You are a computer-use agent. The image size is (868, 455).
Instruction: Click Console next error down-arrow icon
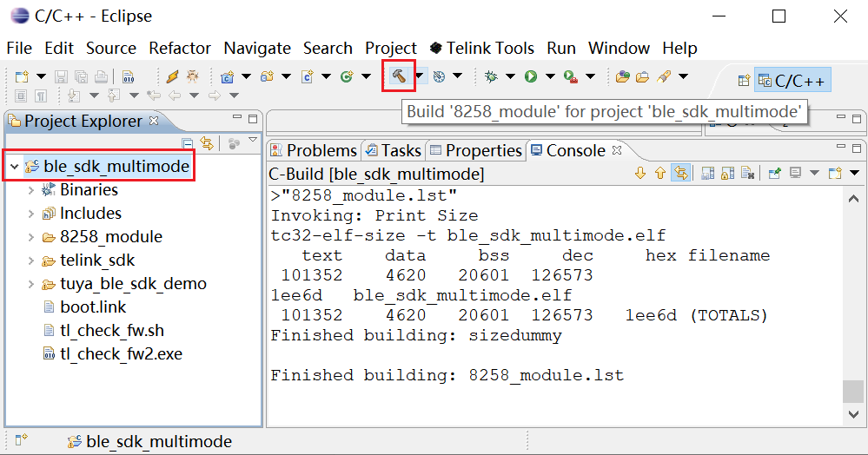[640, 174]
